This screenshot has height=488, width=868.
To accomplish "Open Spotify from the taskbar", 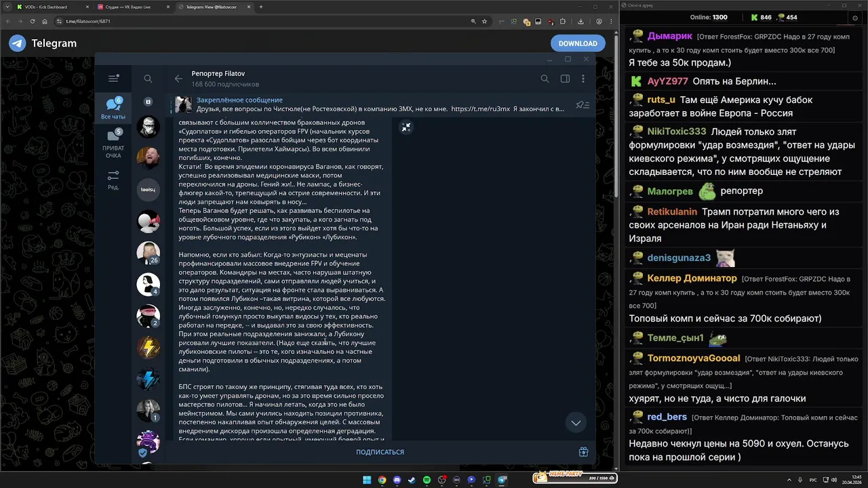I will [x=427, y=480].
